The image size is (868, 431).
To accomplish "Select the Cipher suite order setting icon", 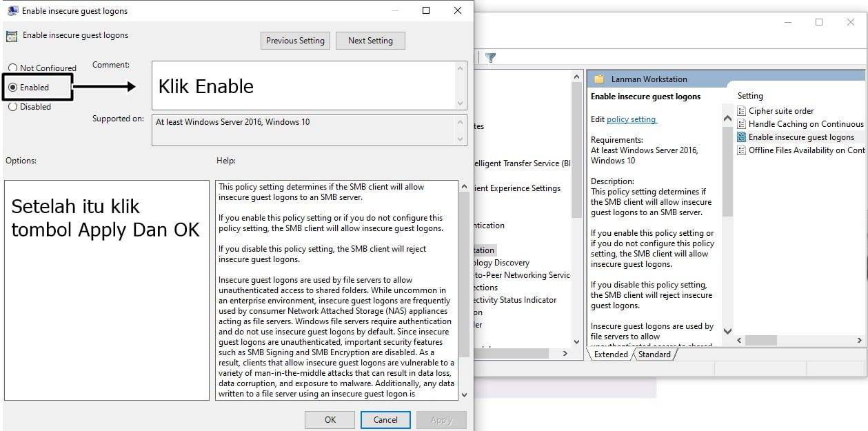I will [x=742, y=111].
